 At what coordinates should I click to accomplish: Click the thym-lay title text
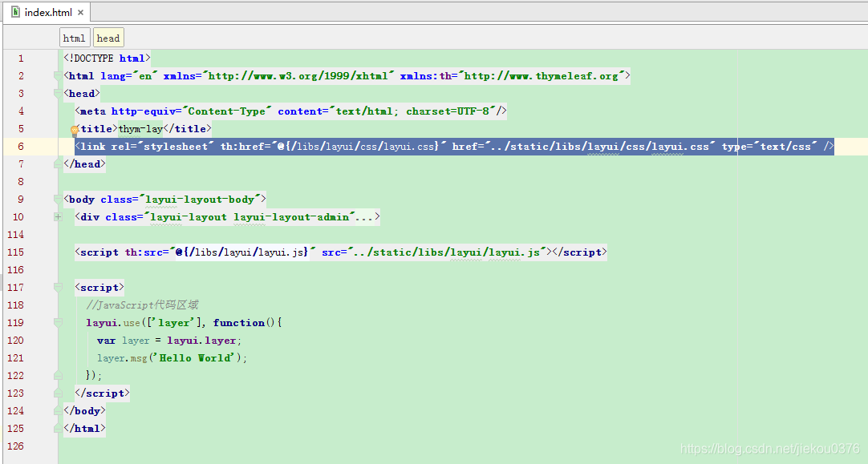140,129
